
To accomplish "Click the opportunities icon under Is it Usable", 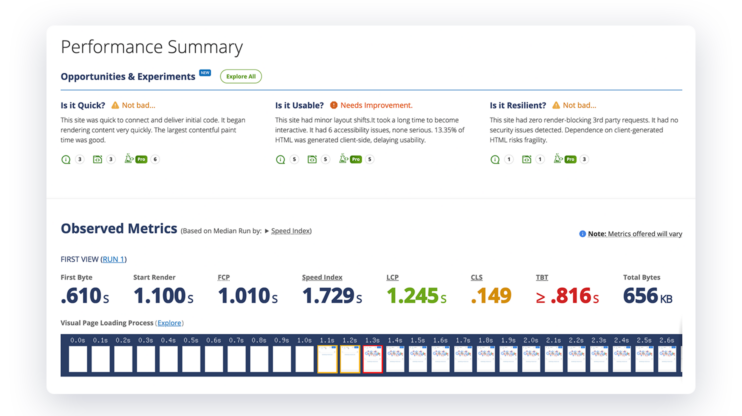I will coord(281,159).
